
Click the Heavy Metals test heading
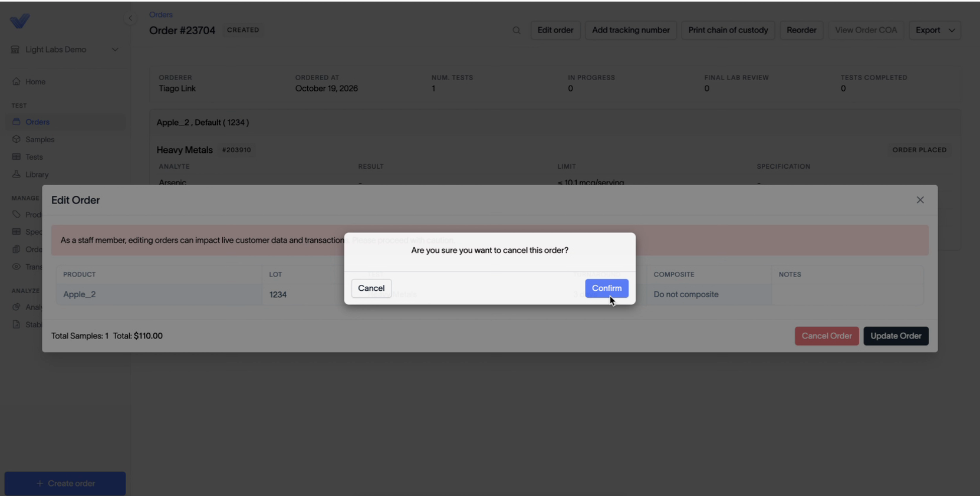(185, 150)
